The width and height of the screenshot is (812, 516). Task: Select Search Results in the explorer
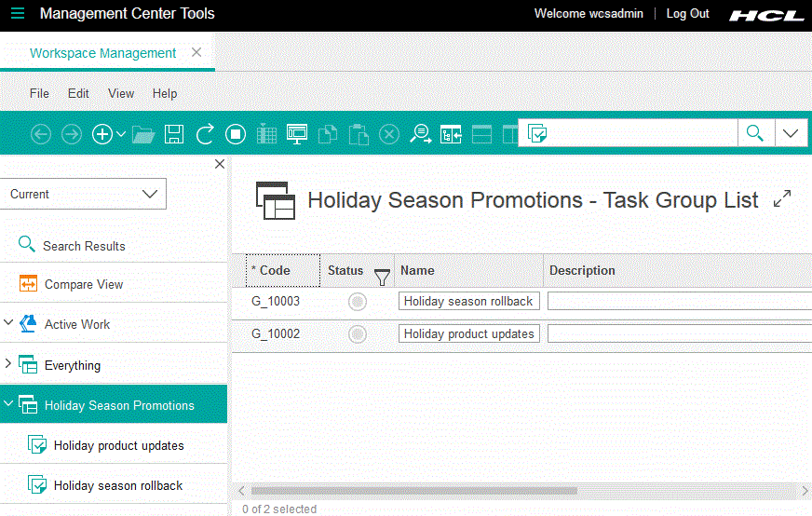[x=84, y=246]
